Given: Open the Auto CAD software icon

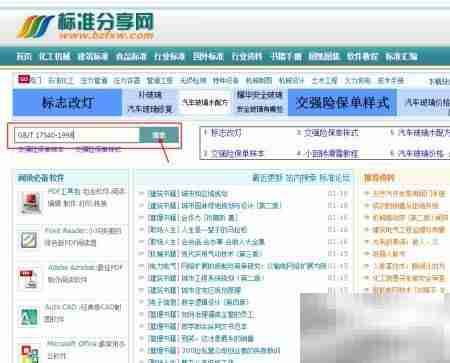Looking at the screenshot, I should 29,316.
